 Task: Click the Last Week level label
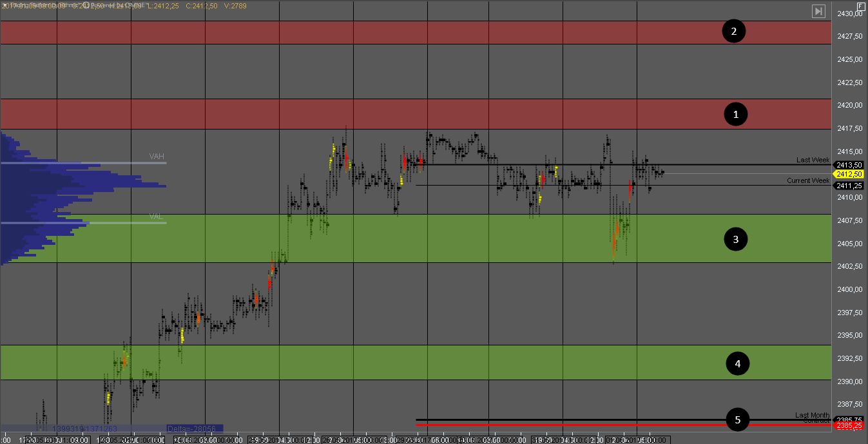813,160
